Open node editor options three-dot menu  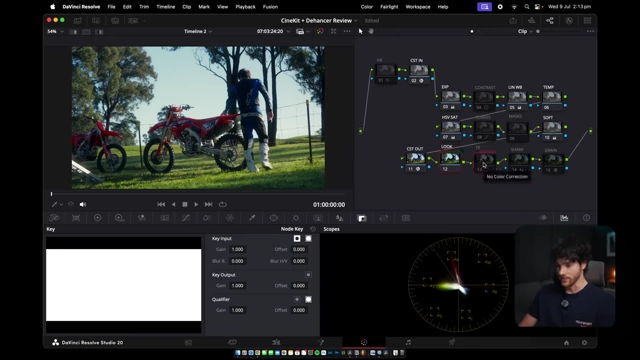590,31
